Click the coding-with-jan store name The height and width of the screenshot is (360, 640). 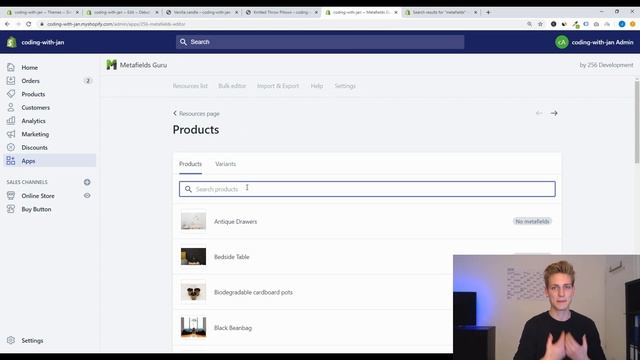[x=43, y=42]
